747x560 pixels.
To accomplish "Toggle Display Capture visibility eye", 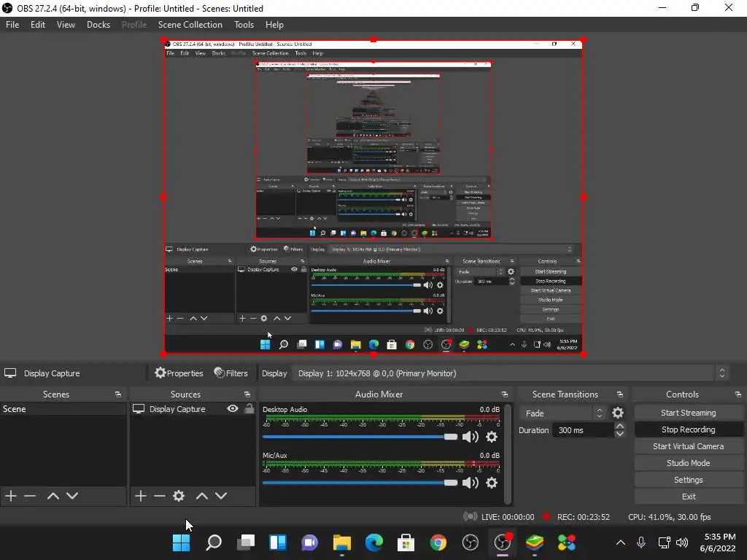I will 233,408.
